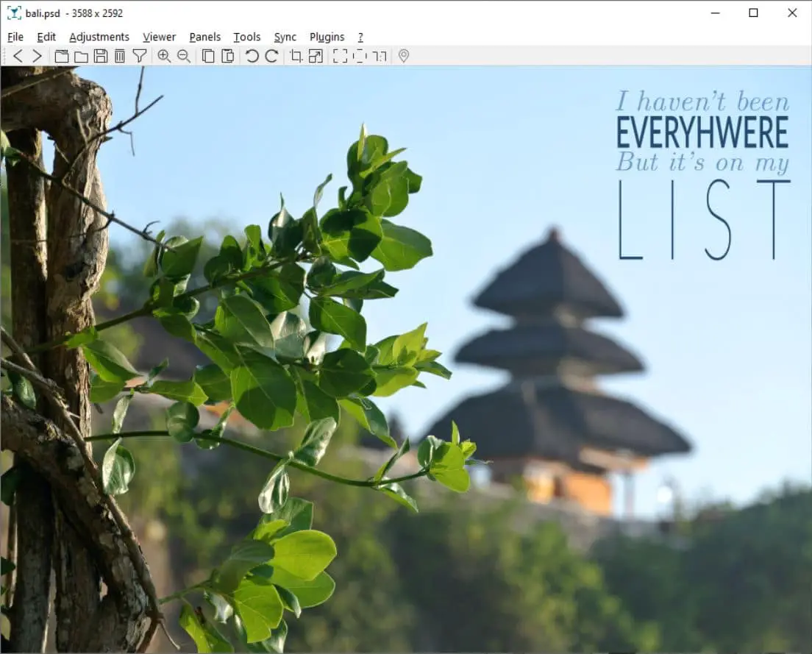The width and height of the screenshot is (812, 654).
Task: Open the resize image icon
Action: pyautogui.click(x=316, y=56)
